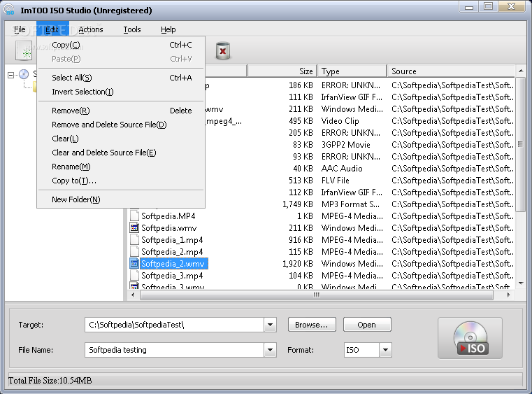Click the 3GPP2 Movie type cell

[x=346, y=145]
